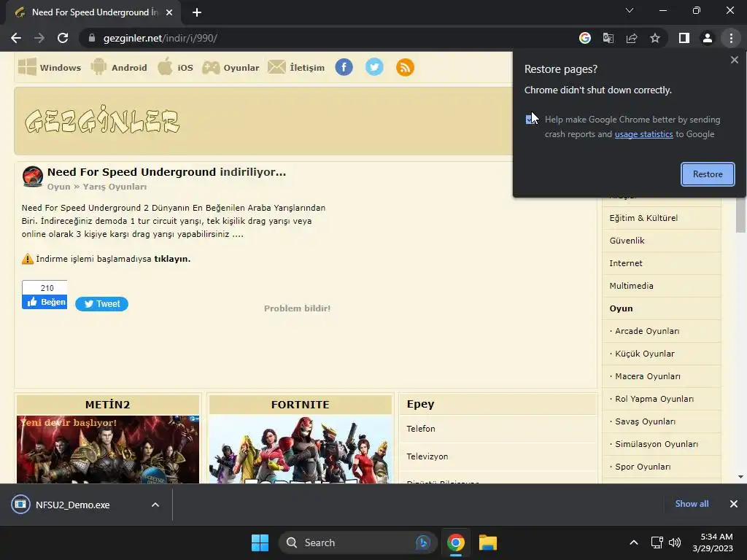The image size is (747, 560).
Task: Select the Güvenlik category
Action: (661, 241)
